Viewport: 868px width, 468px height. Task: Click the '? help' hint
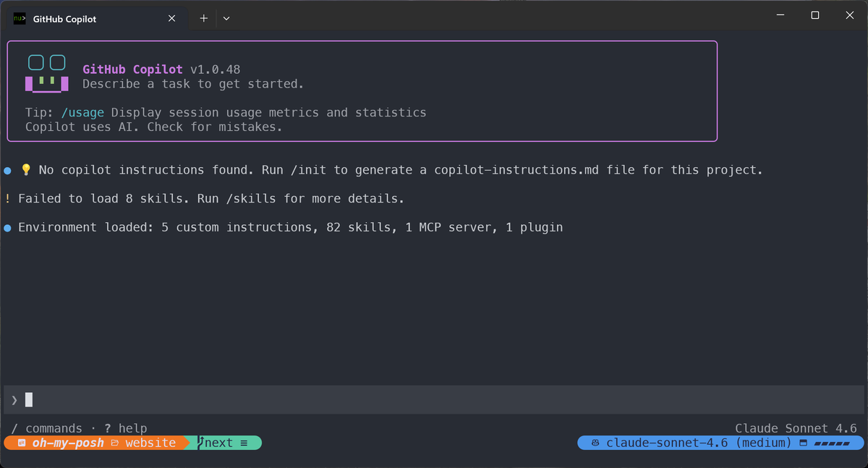[126, 428]
